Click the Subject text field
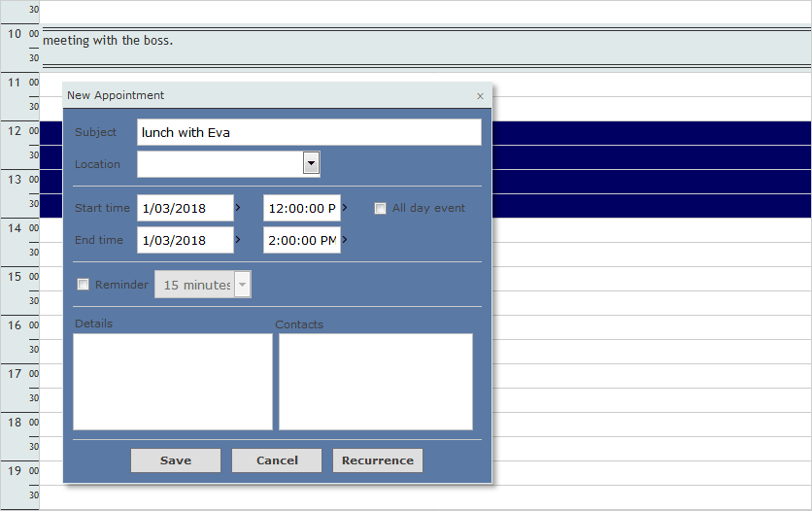Viewport: 812px width, 511px height. coord(309,132)
